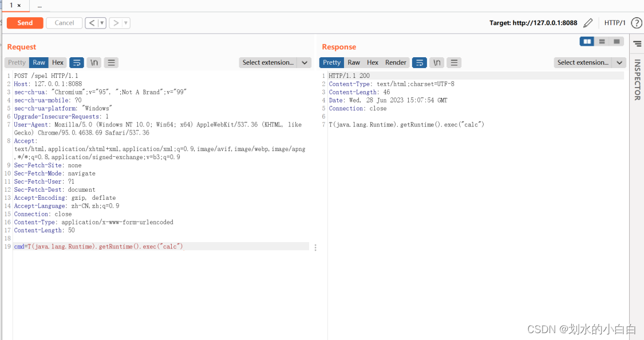This screenshot has height=340, width=644.
Task: Click request line POST /spel HTTP/1.1
Action: pyautogui.click(x=46, y=76)
